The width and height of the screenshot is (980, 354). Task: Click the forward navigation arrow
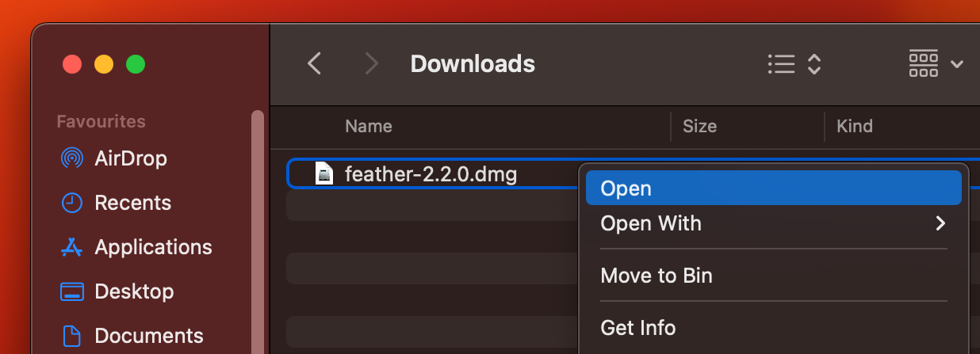[x=371, y=63]
